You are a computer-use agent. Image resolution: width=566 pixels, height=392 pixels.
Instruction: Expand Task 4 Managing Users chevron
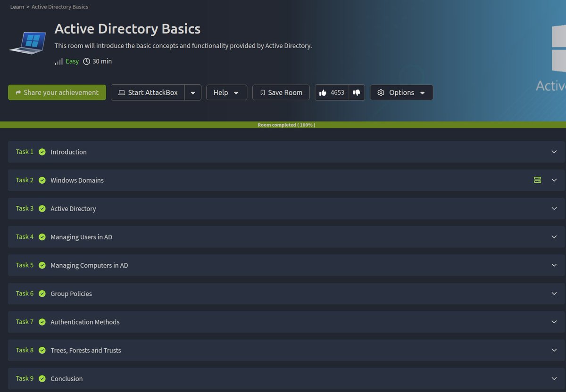point(554,237)
